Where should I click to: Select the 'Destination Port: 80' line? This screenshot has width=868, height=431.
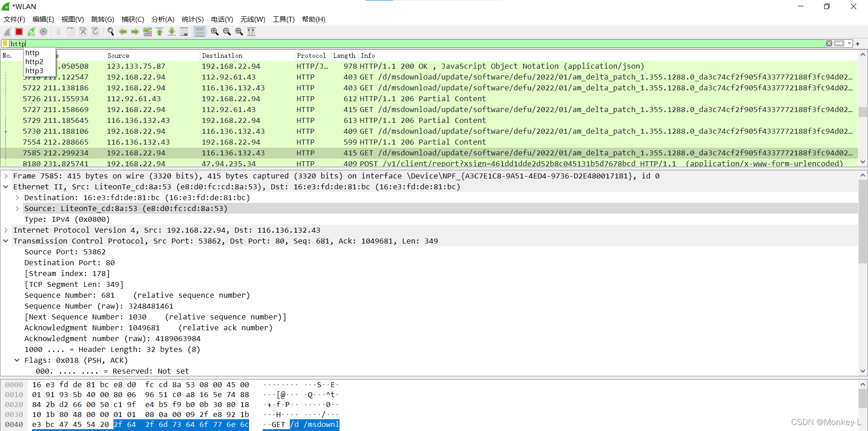click(x=70, y=263)
